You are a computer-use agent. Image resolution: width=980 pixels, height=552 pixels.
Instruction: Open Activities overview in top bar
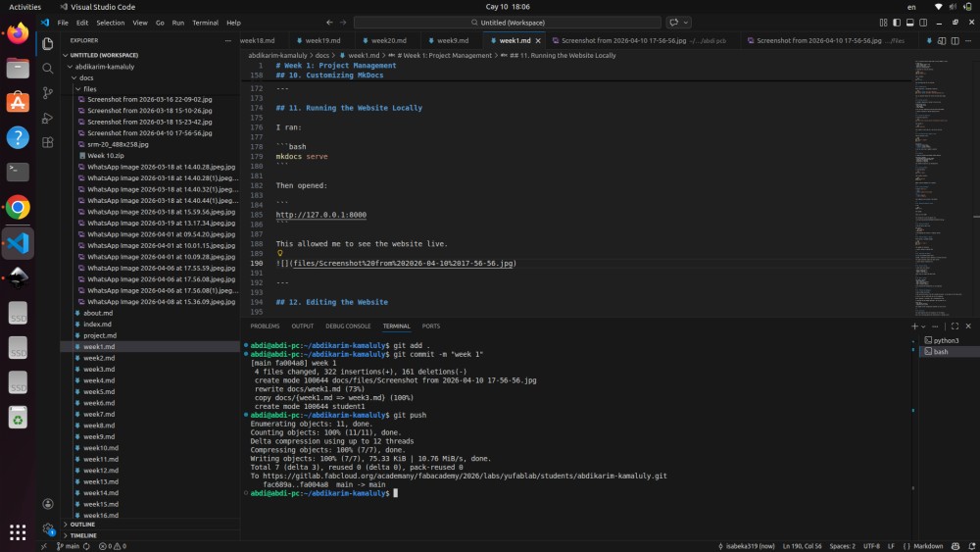25,7
